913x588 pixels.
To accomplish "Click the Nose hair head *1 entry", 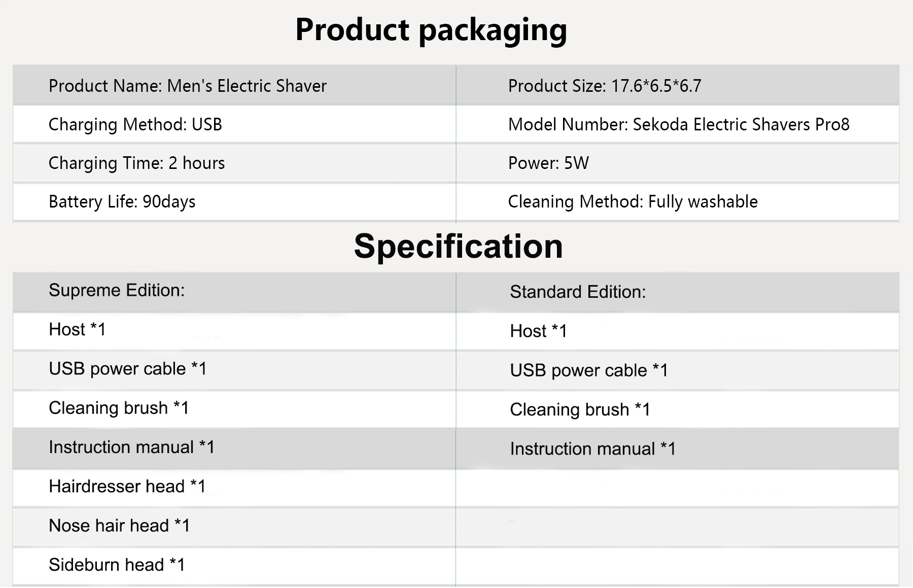I will pyautogui.click(x=119, y=526).
